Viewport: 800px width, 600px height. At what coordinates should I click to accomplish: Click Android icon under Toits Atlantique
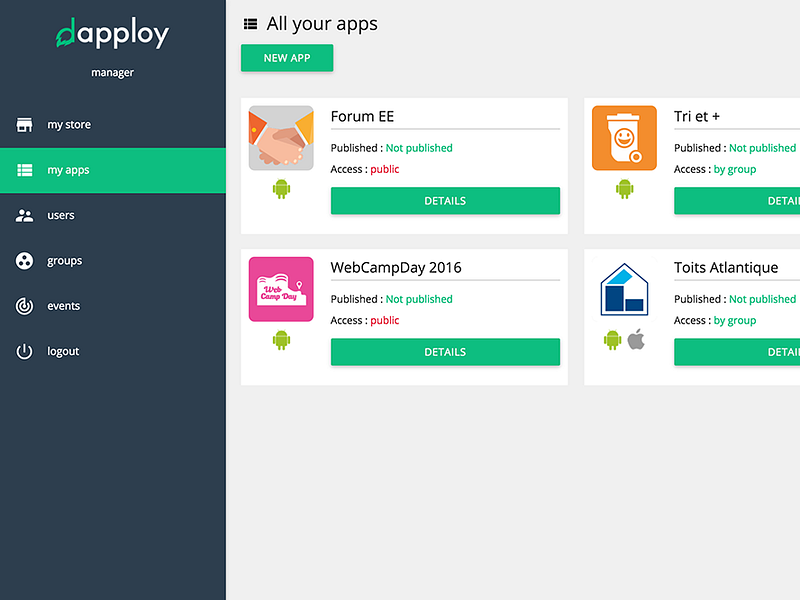[x=613, y=340]
